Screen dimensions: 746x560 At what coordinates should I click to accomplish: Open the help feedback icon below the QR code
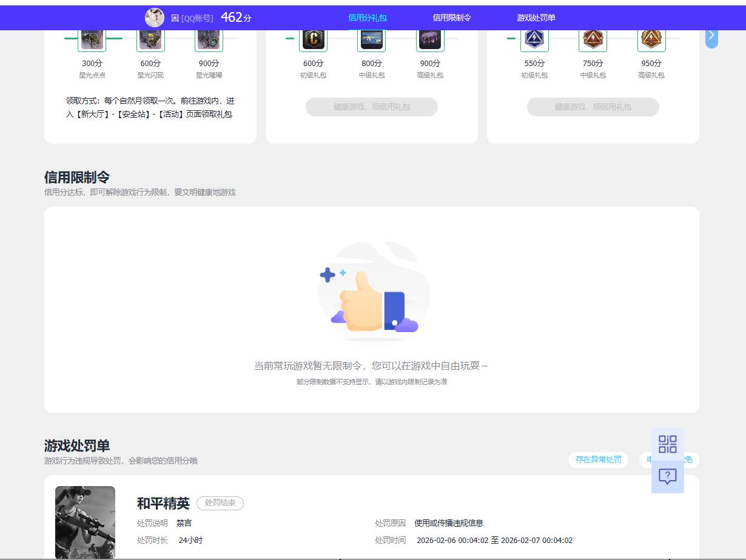(x=667, y=477)
